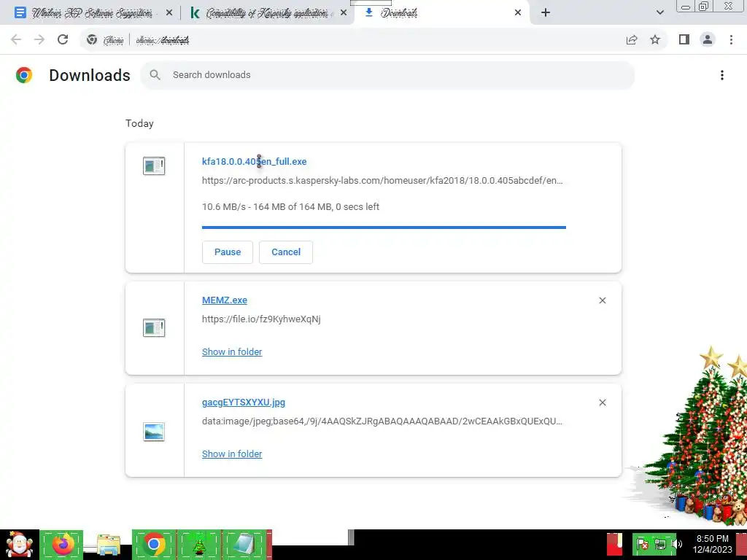Open a new browser tab

(546, 13)
